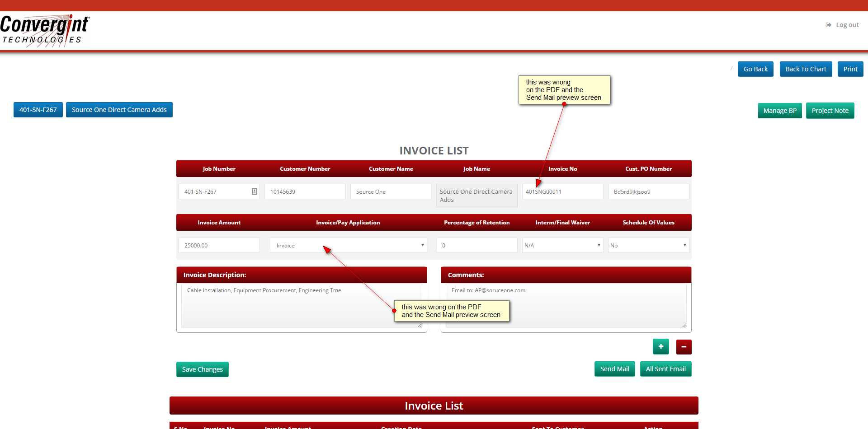
Task: Open Manage BP
Action: point(780,111)
